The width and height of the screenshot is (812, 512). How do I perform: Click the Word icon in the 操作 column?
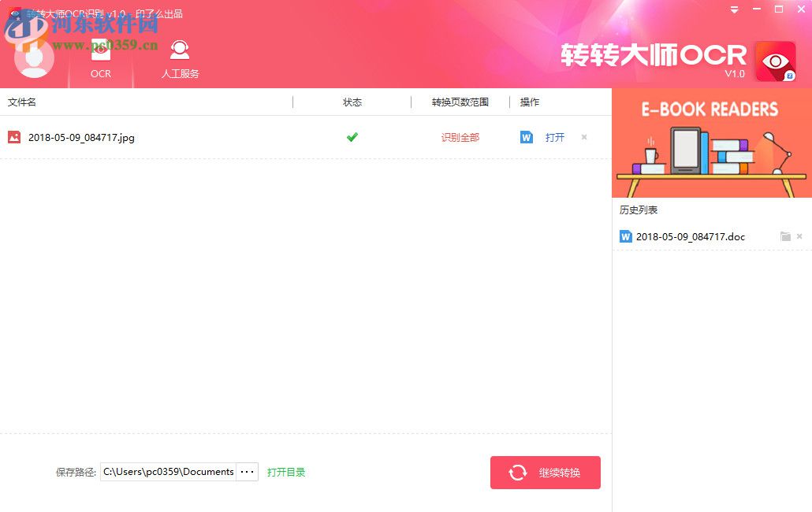[x=526, y=137]
